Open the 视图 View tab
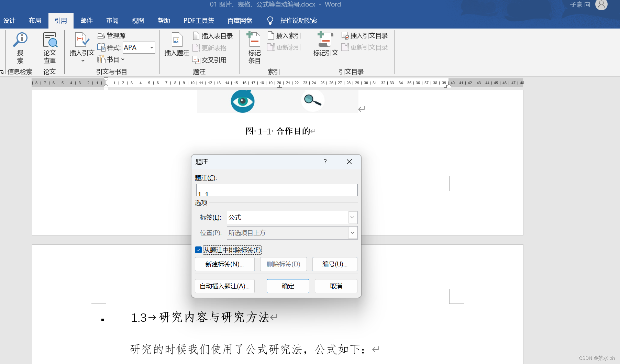620x364 pixels. 138,21
